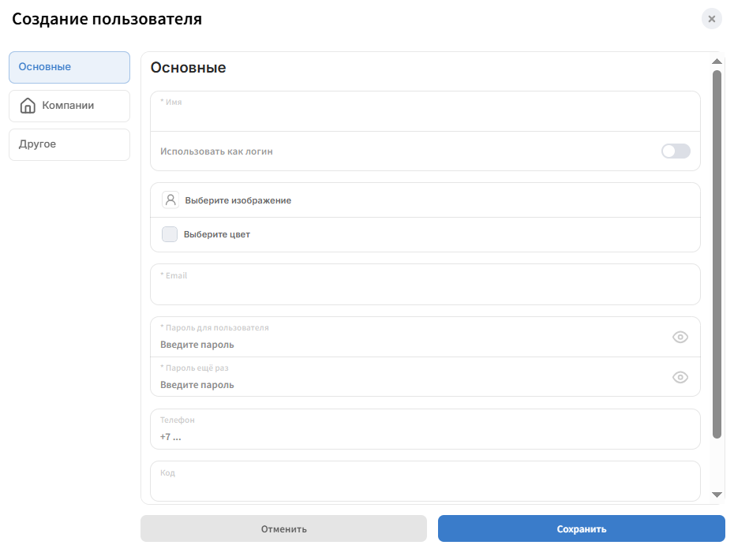734x560 pixels.
Task: Click the scrollbar down arrow
Action: pyautogui.click(x=717, y=495)
